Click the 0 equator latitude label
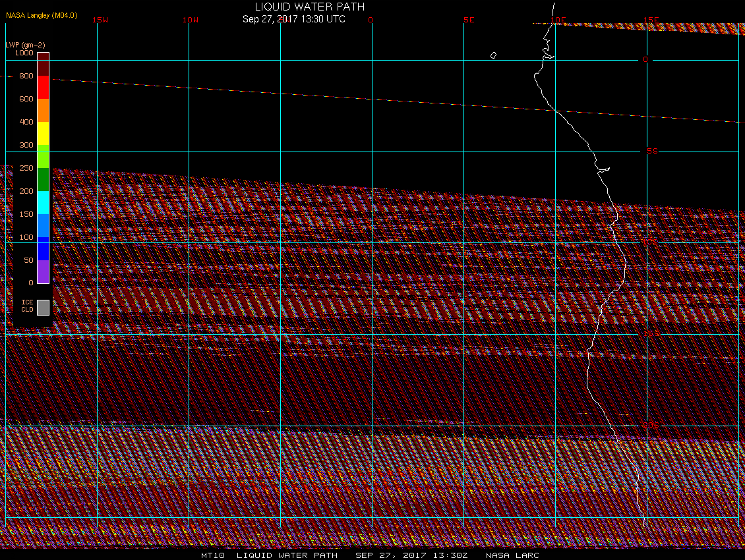Image resolution: width=745 pixels, height=560 pixels. pyautogui.click(x=645, y=59)
